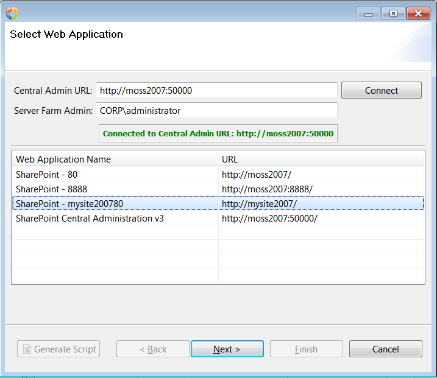The height and width of the screenshot is (378, 437).
Task: Click the application logo icon in title bar
Action: [12, 13]
